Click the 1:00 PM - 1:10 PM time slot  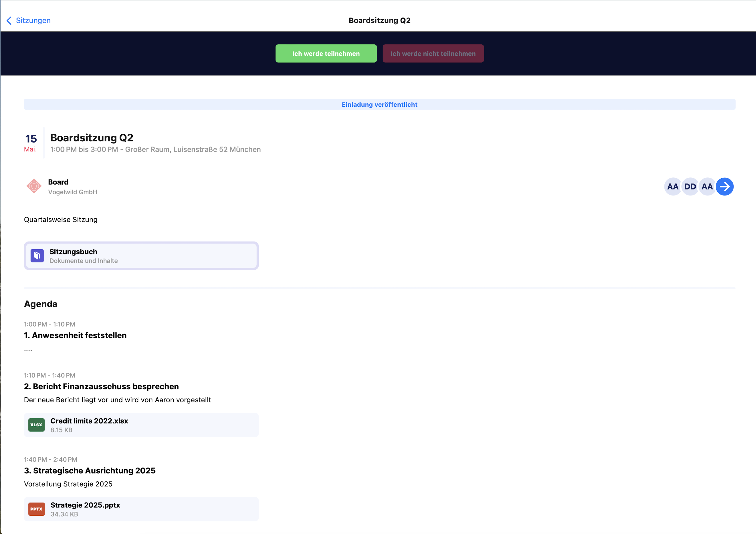pos(50,324)
